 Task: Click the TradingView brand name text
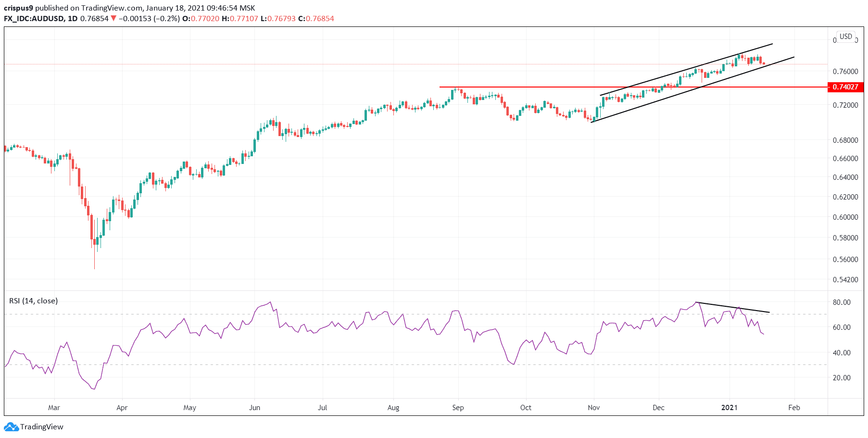[x=42, y=426]
